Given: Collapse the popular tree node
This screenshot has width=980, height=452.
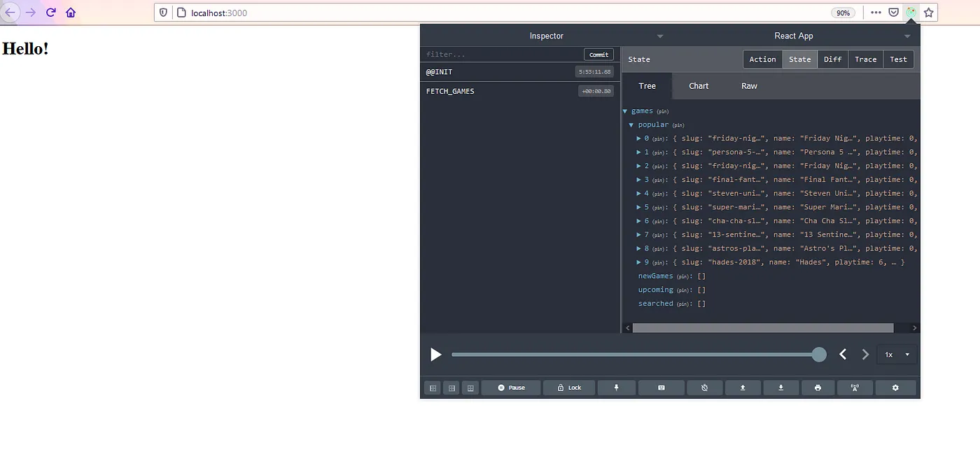Looking at the screenshot, I should [x=631, y=125].
